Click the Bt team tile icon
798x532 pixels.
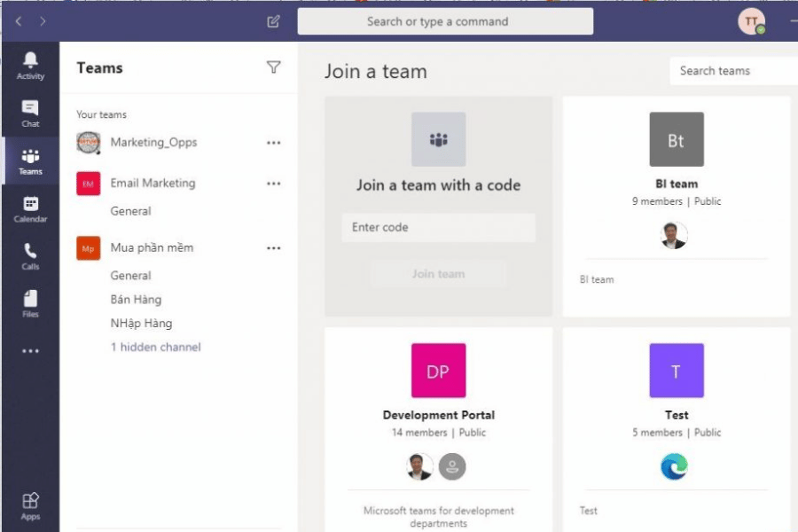click(x=677, y=139)
